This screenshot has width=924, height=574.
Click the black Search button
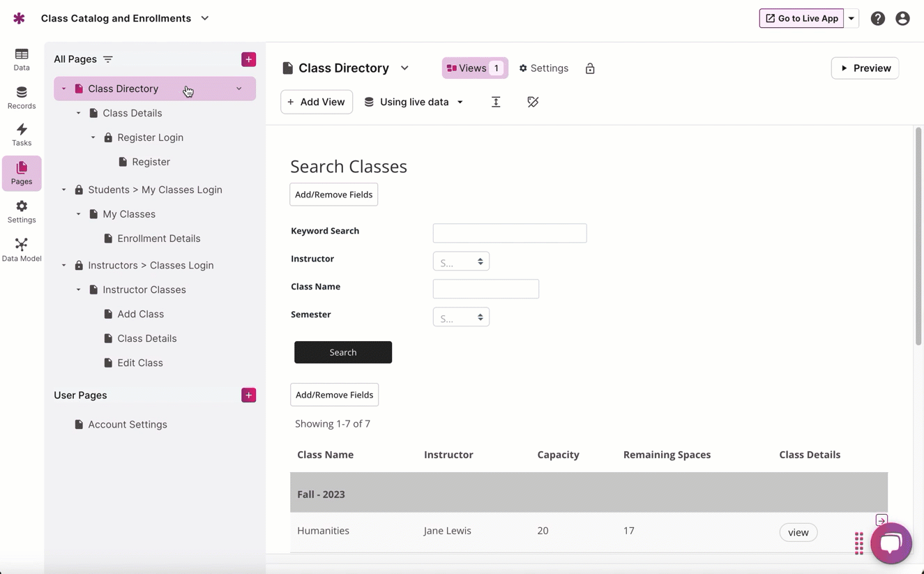click(342, 352)
